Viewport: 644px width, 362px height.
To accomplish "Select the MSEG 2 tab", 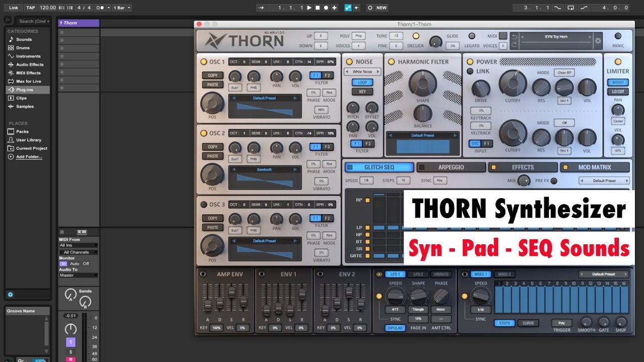I will 504,275.
